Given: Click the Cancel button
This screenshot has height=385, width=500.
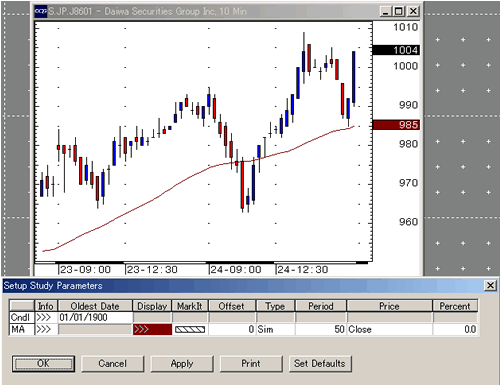Looking at the screenshot, I should [x=113, y=363].
